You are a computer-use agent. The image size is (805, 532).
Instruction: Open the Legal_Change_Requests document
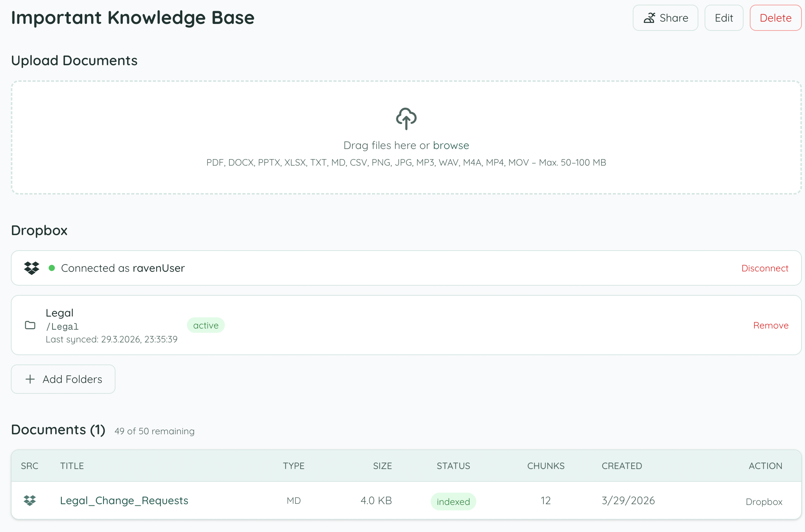pyautogui.click(x=124, y=500)
